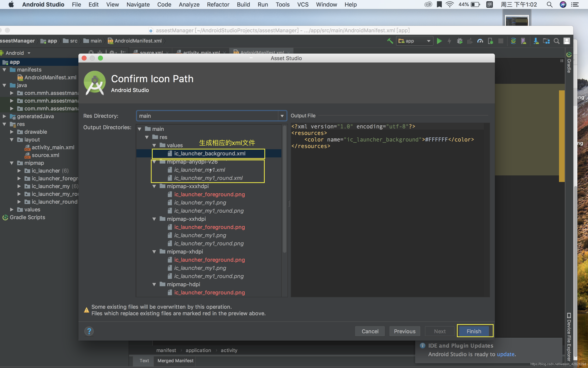Start debugging with the bug icon
The image size is (588, 368).
459,41
